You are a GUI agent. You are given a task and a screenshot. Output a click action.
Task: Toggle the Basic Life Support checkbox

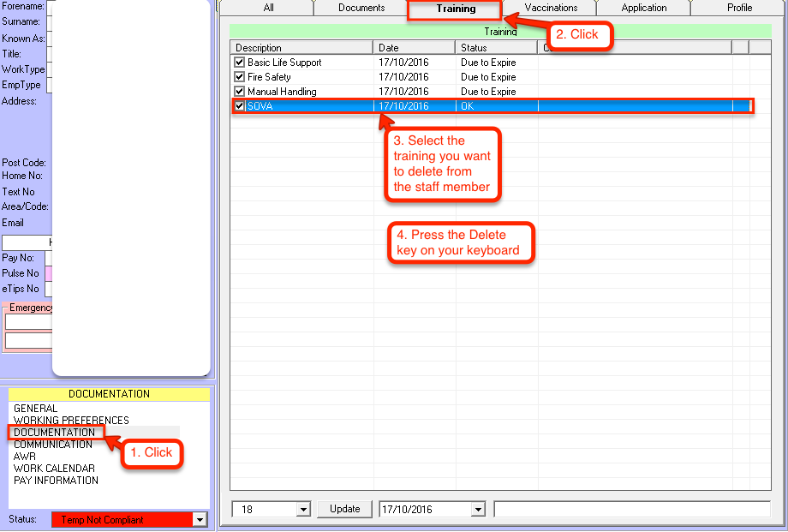(x=240, y=63)
